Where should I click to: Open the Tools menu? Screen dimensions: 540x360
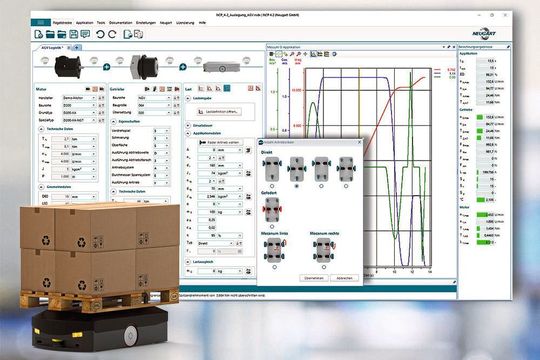click(x=101, y=23)
